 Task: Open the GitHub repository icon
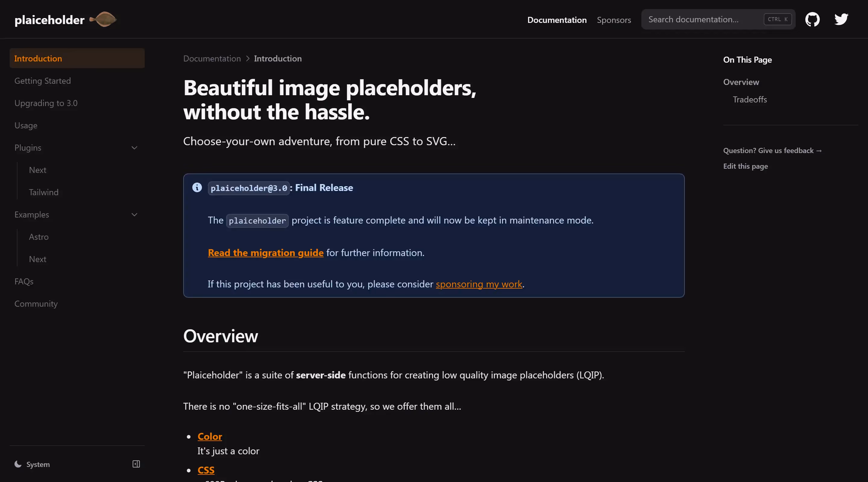(x=813, y=20)
